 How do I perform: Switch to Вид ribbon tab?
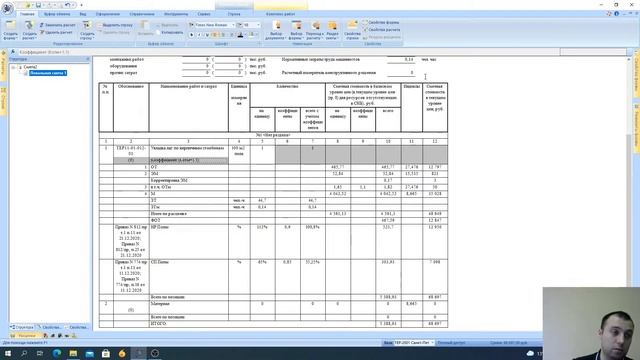[83, 14]
